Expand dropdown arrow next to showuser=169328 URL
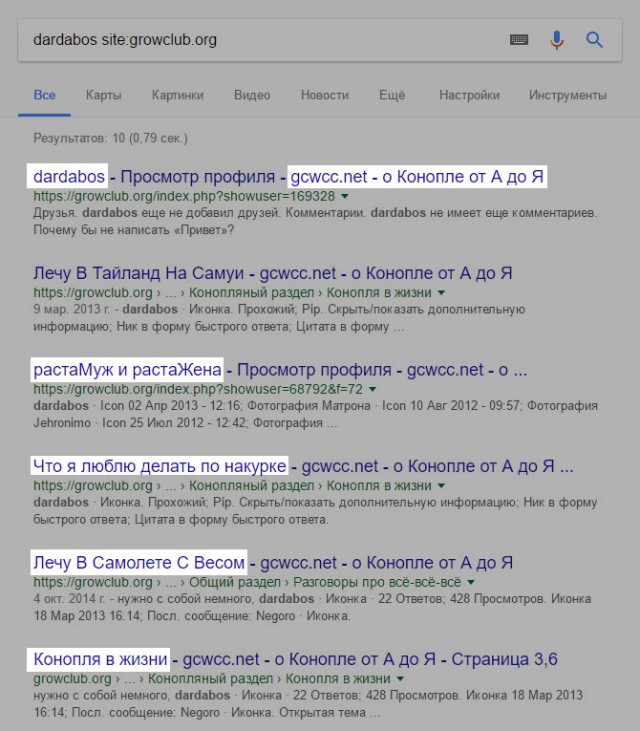640x731 pixels. pyautogui.click(x=345, y=196)
